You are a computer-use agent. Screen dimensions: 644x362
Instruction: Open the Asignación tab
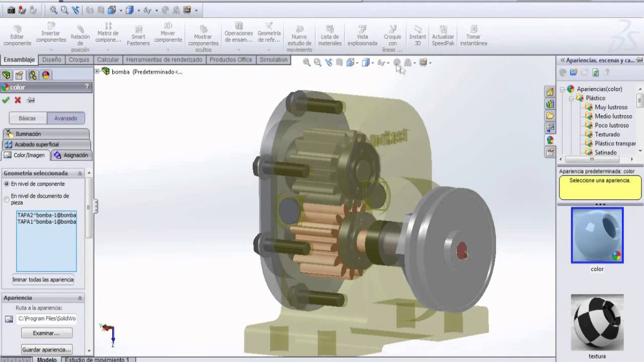click(x=71, y=155)
